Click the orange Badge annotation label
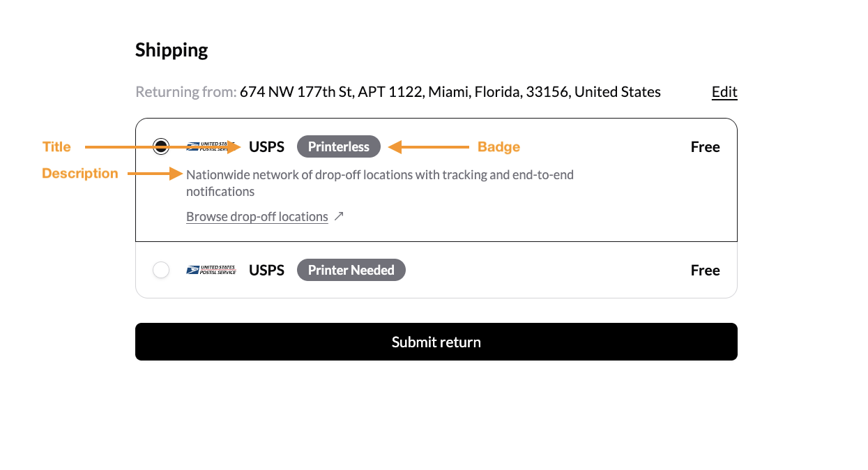Screen dimensions: 868x470 coord(498,147)
